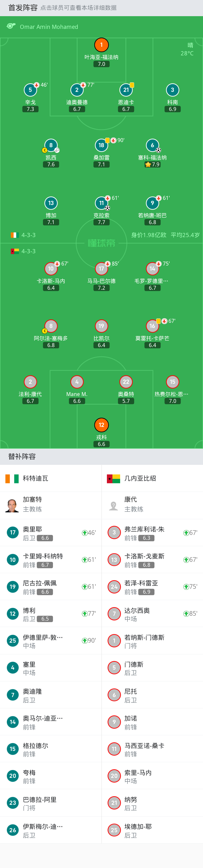Open coach 康代 placeholder avatar
Viewport: 203px width, 868px height.
coord(114,506)
